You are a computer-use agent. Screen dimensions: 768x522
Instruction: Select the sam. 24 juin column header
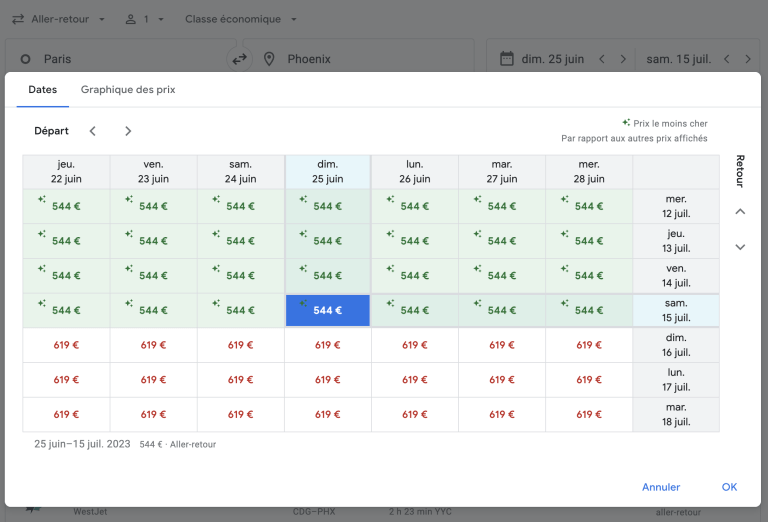(240, 172)
